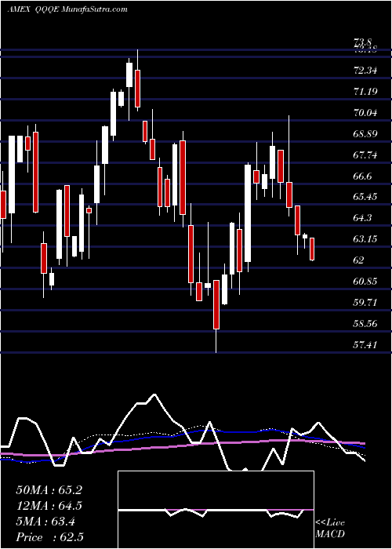The width and height of the screenshot is (392, 549).
Task: Click the MACD inset chart panel
Action: coord(216,510)
